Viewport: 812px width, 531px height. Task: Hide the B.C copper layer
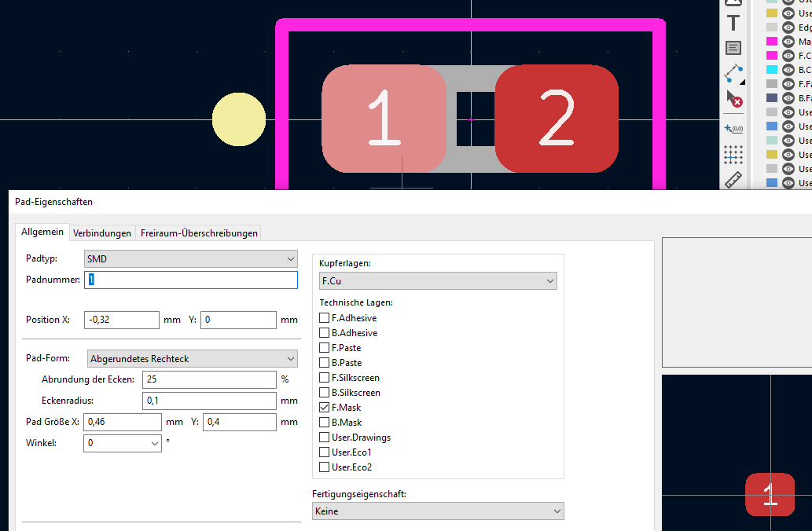click(x=788, y=70)
